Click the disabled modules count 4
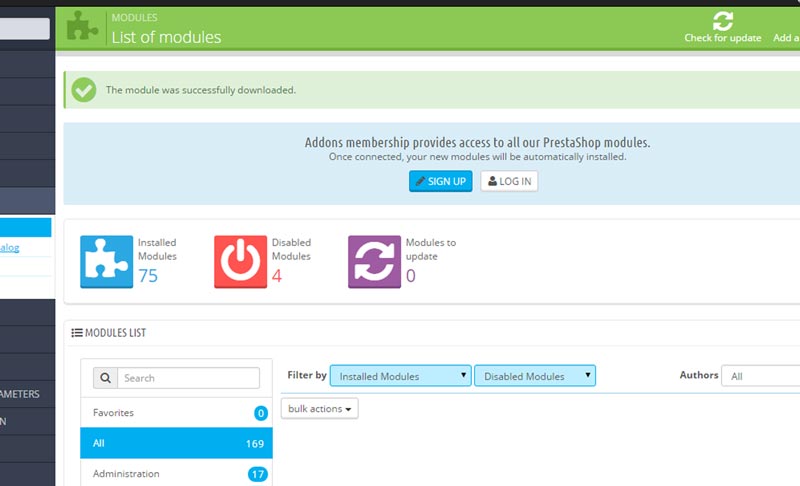800x486 pixels. 277,276
